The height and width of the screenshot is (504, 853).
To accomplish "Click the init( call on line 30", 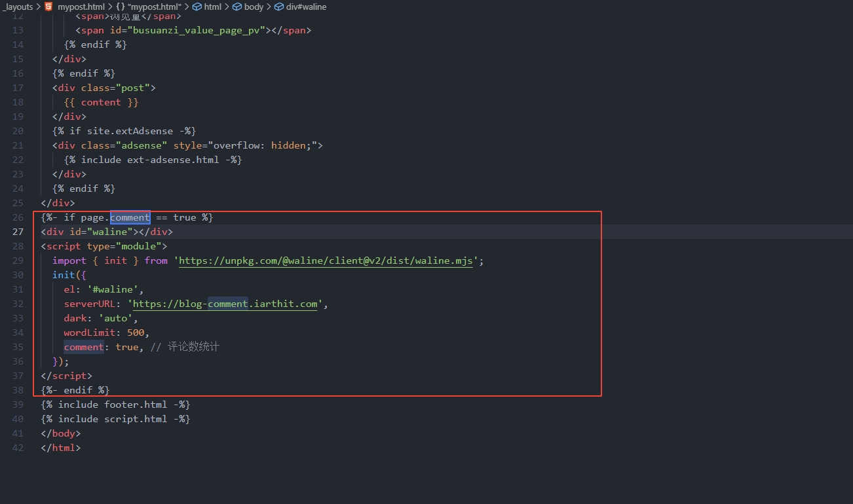I will click(x=67, y=275).
